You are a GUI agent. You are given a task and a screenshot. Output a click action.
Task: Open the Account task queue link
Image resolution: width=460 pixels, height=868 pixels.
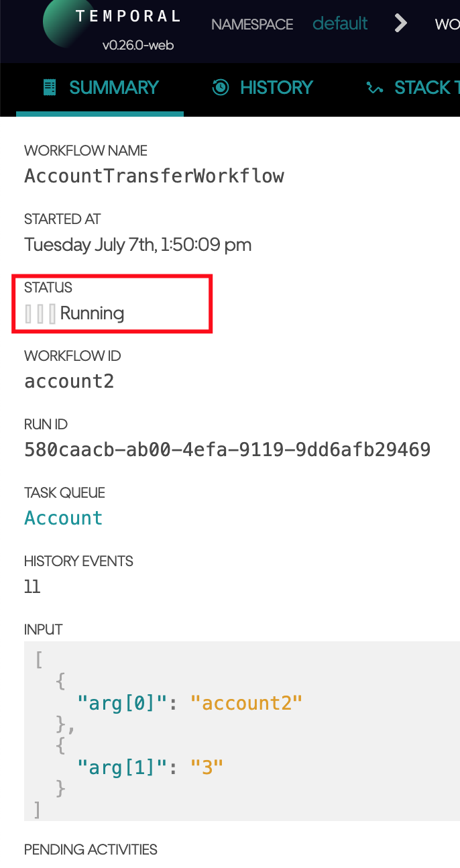pos(63,517)
